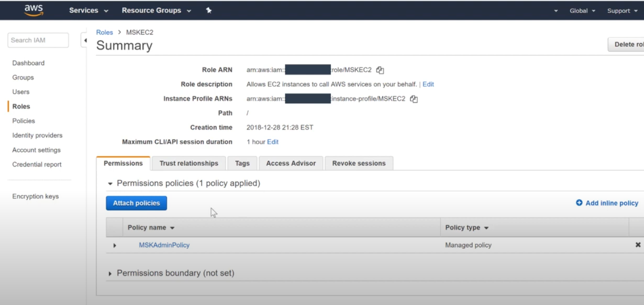This screenshot has height=305, width=644.
Task: Expand the Permissions boundary section
Action: coord(110,274)
